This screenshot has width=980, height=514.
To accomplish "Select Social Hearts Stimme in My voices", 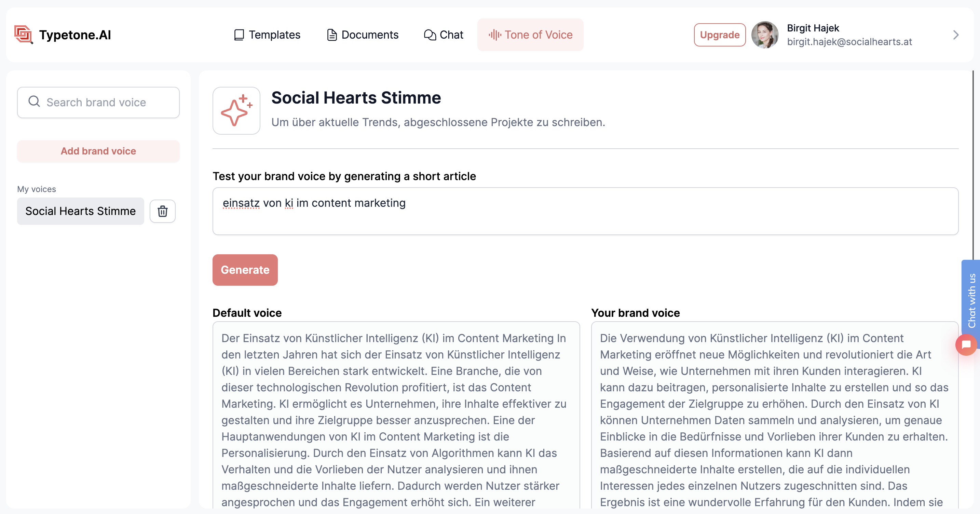I will [80, 211].
